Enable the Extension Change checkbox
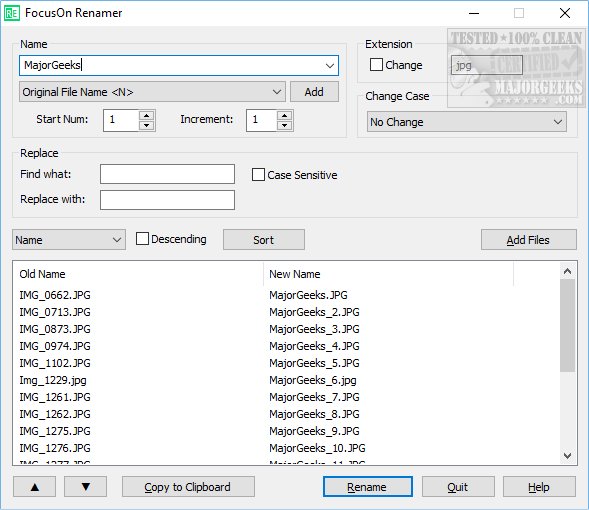Viewport: 589px width, 510px height. 376,65
